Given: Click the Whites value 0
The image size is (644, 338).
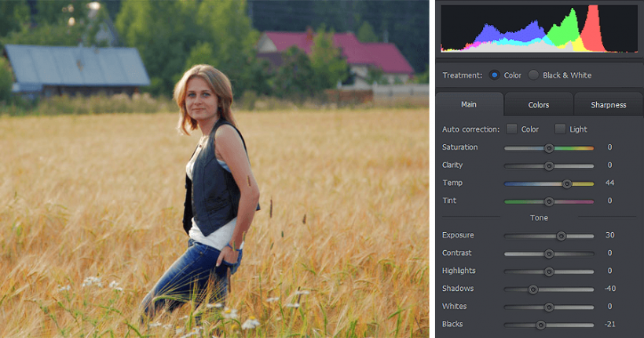Looking at the screenshot, I should tap(610, 306).
